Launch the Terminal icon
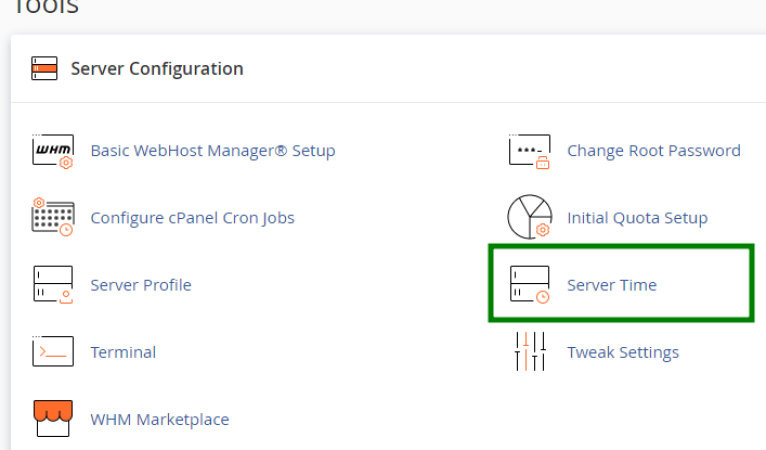 coord(53,351)
